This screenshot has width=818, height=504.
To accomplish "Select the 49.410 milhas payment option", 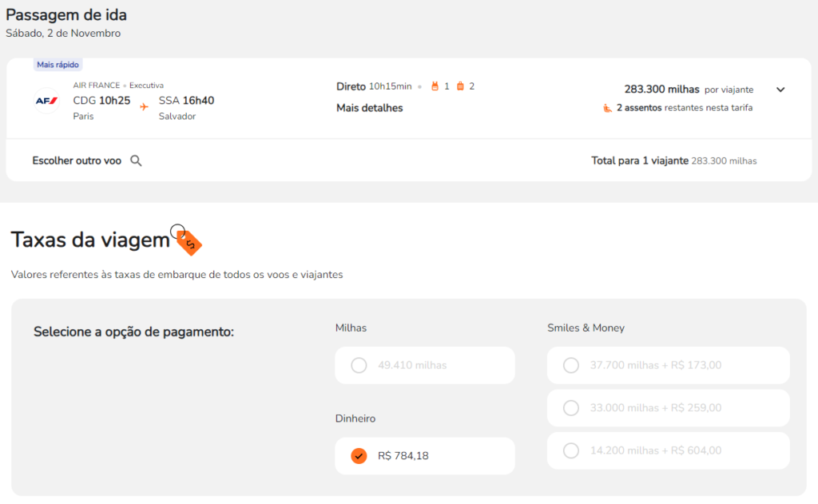I will pos(359,365).
